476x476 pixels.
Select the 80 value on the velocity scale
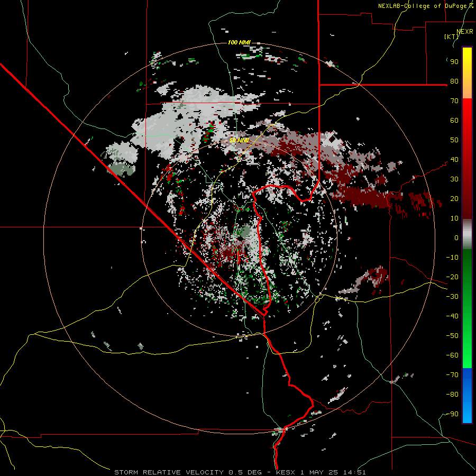(x=454, y=81)
